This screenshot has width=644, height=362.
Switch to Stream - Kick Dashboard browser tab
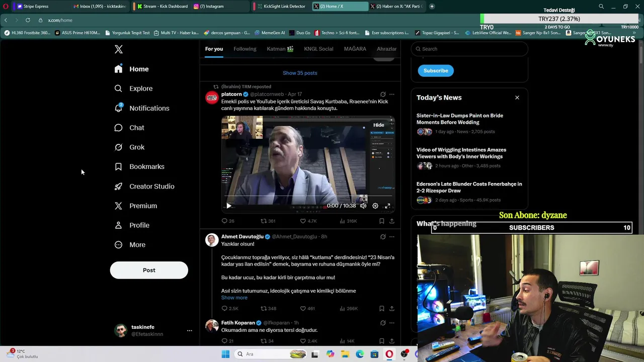point(162,6)
